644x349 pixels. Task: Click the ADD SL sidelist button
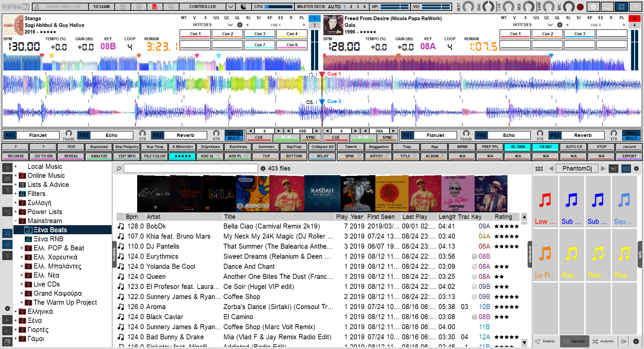point(210,156)
